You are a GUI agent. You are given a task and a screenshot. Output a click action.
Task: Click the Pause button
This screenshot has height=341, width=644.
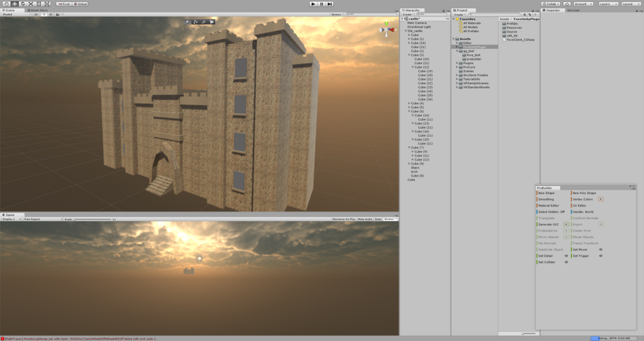click(x=321, y=4)
